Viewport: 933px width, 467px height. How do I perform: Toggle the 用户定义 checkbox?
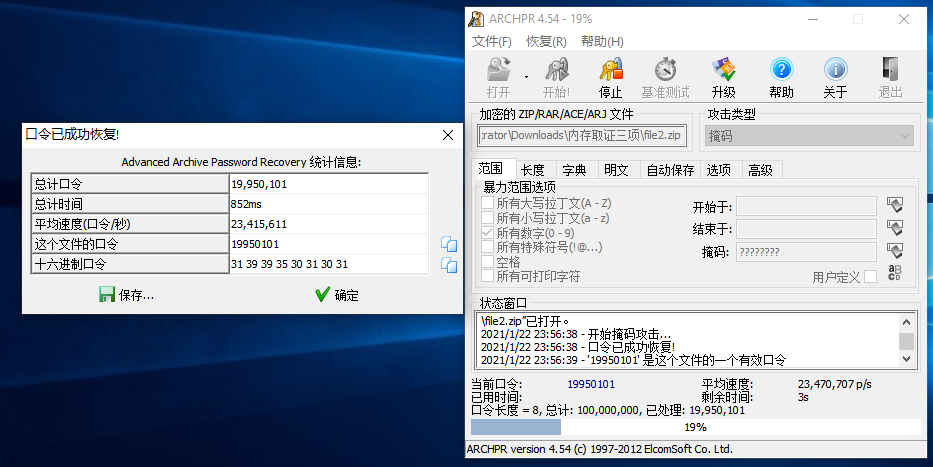click(871, 277)
